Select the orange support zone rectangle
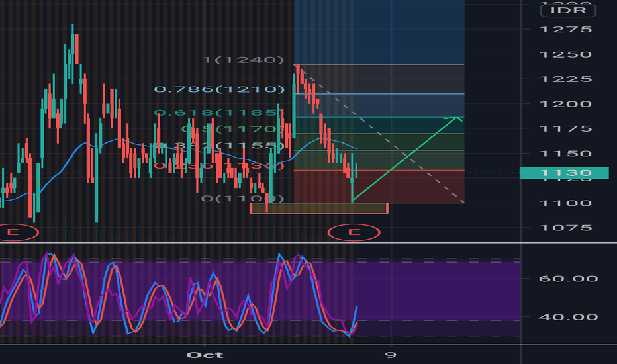The width and height of the screenshot is (617, 364). click(319, 208)
